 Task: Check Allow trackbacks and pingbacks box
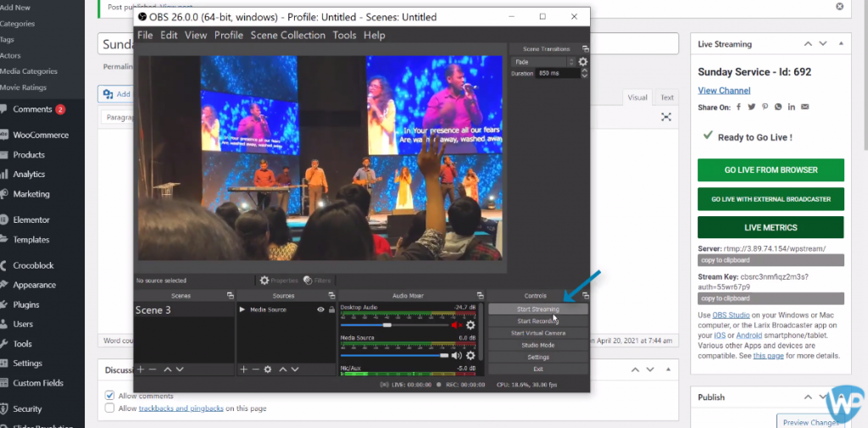coord(109,409)
